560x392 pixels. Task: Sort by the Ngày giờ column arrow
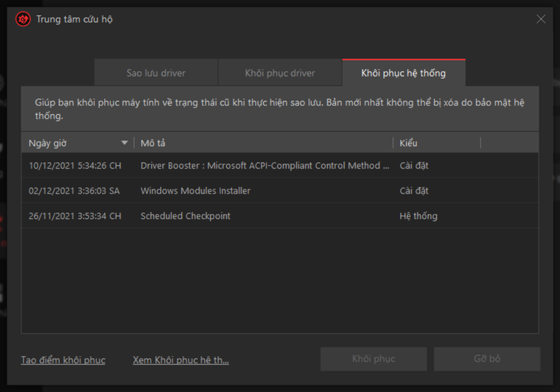(124, 143)
